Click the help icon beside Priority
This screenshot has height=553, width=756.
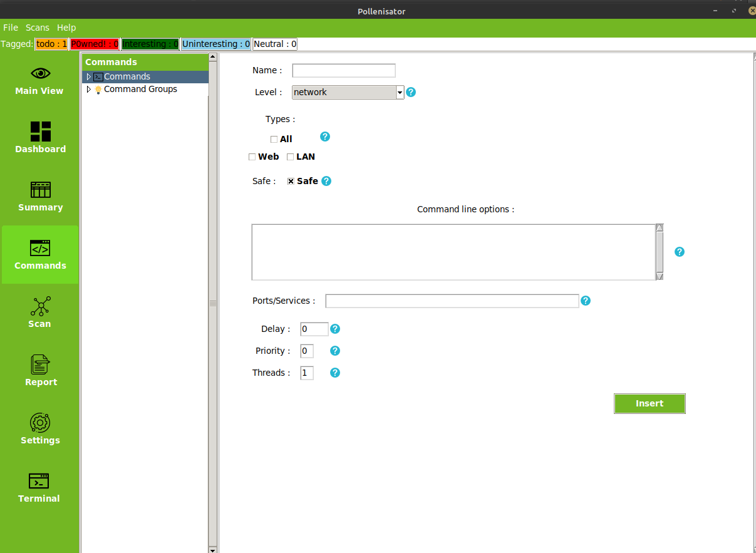[x=335, y=351]
